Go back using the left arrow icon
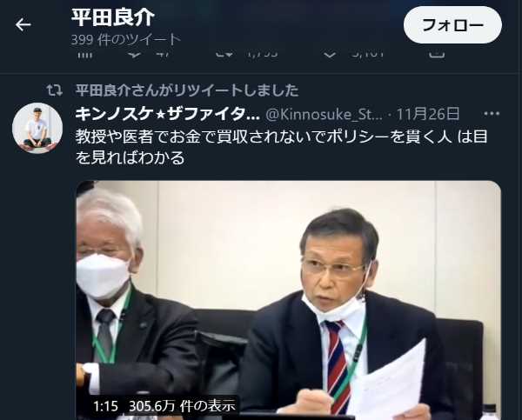The width and height of the screenshot is (522, 420). coord(23,24)
